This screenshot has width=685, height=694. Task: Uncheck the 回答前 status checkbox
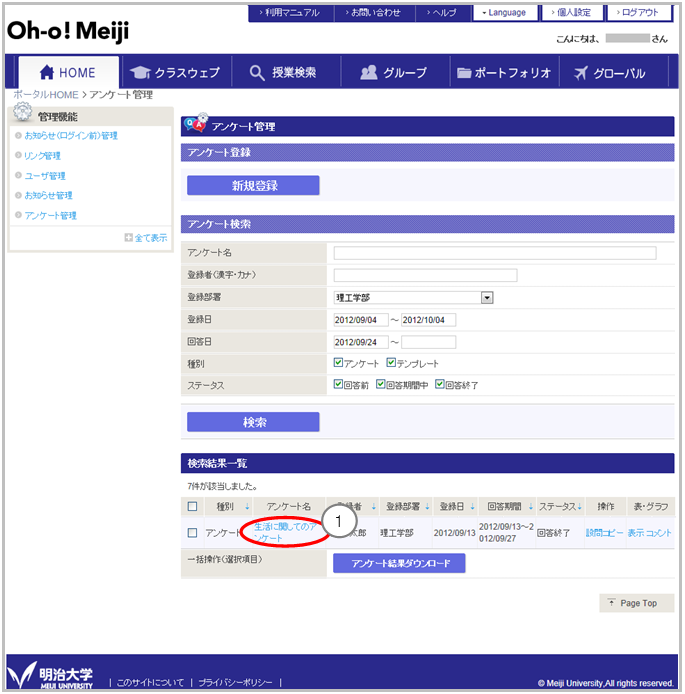[338, 384]
